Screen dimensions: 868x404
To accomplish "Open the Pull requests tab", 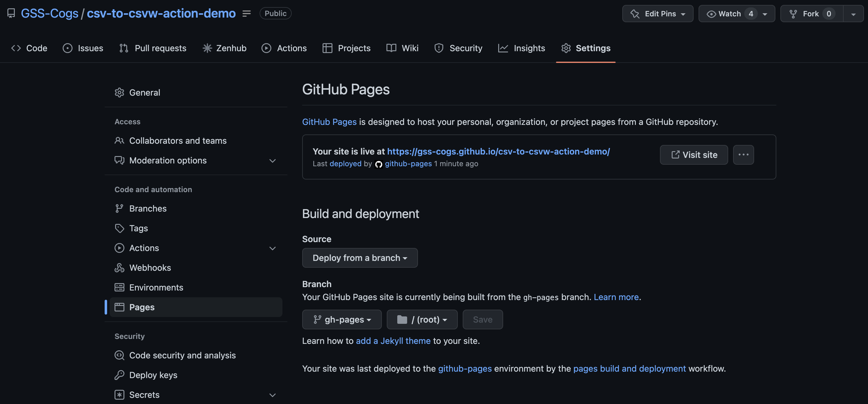I will pos(153,48).
